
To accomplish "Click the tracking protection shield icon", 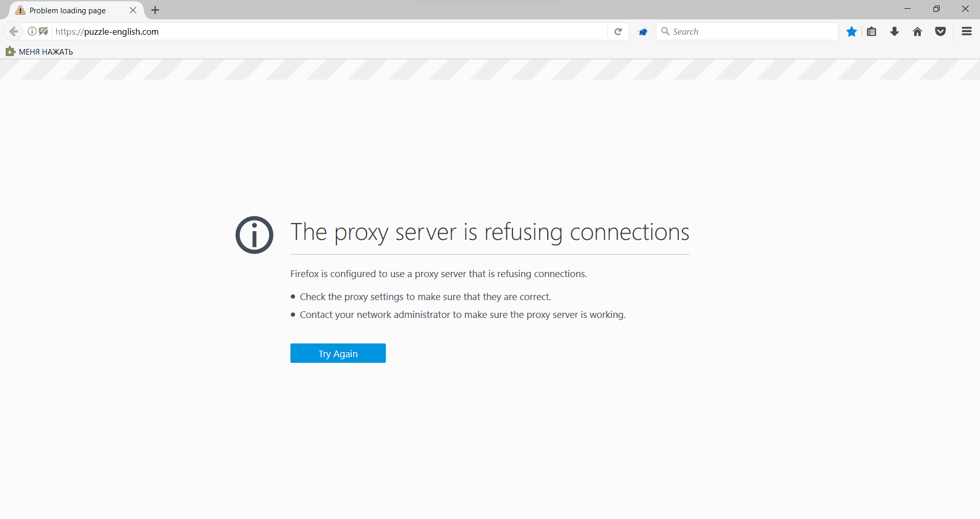I will [x=43, y=32].
